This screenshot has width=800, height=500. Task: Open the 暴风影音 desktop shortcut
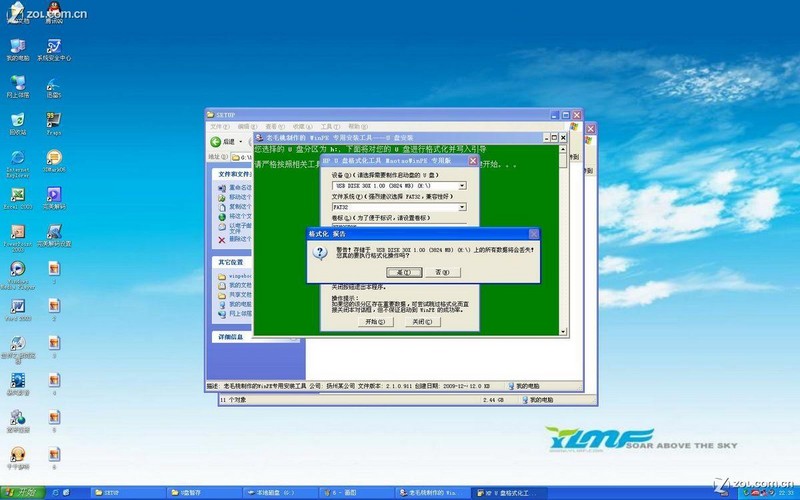pos(17,384)
